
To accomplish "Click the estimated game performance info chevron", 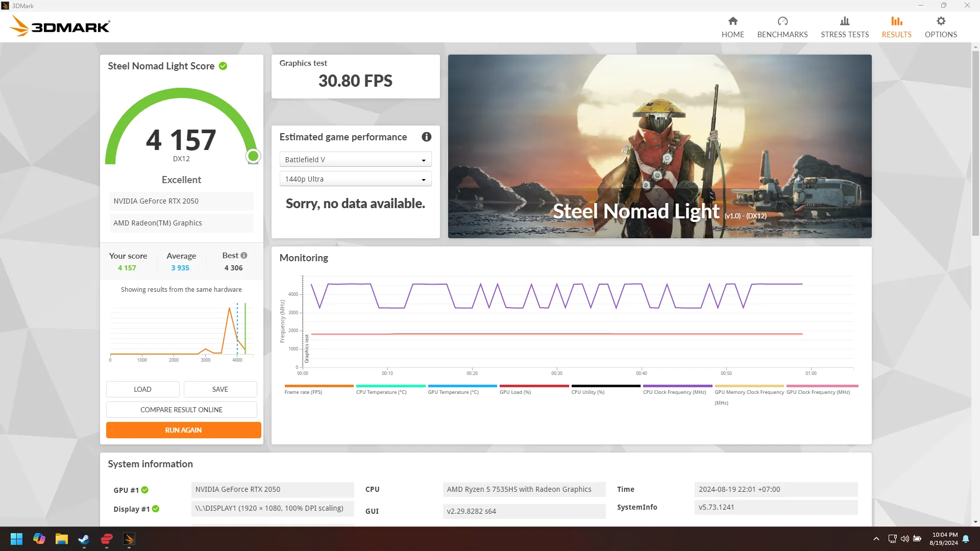I will [427, 137].
